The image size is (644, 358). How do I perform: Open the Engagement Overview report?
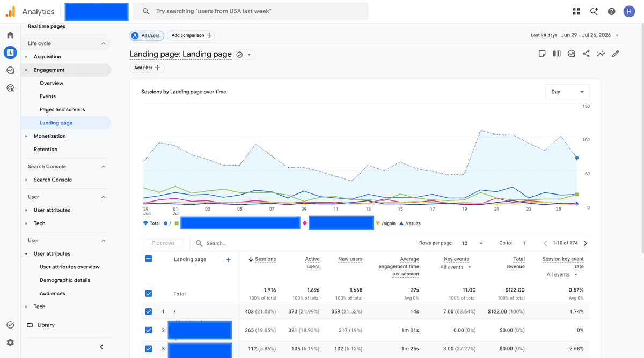[x=52, y=83]
